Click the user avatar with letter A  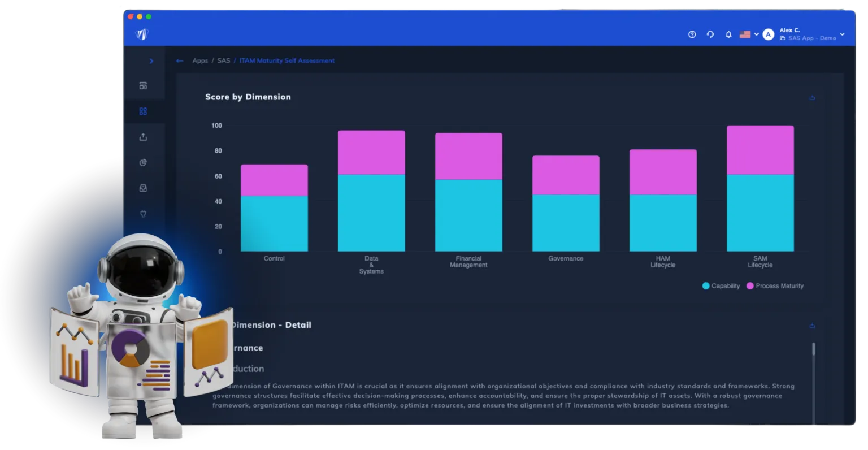tap(768, 34)
